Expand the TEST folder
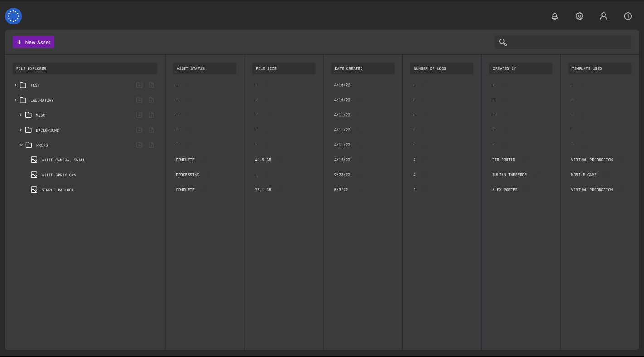The image size is (644, 357). [x=15, y=85]
